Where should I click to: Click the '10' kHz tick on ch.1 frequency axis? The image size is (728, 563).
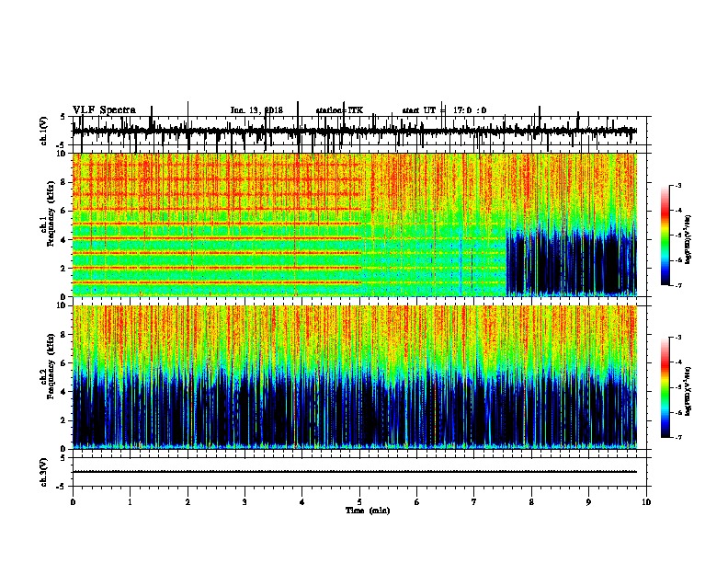point(63,154)
